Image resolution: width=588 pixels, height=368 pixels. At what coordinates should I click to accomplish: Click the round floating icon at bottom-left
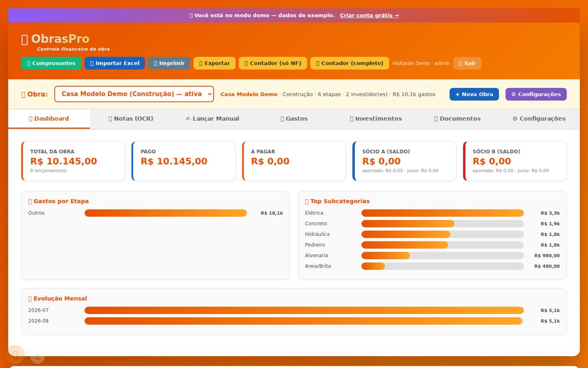[x=15, y=354]
